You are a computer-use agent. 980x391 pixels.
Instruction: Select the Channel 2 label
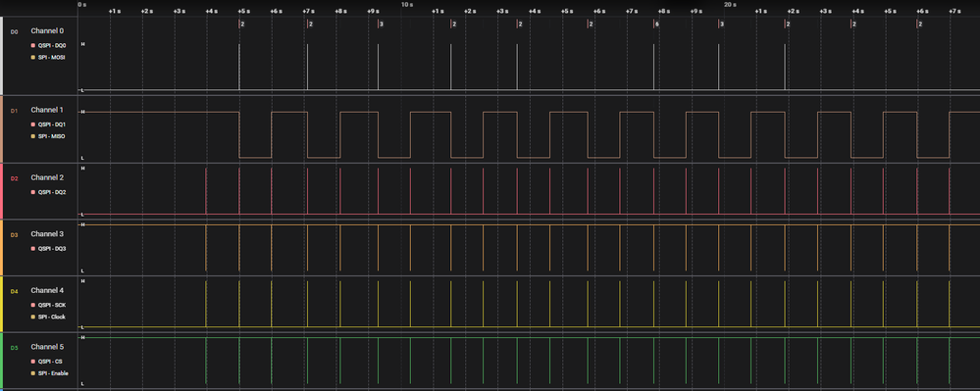coord(47,177)
